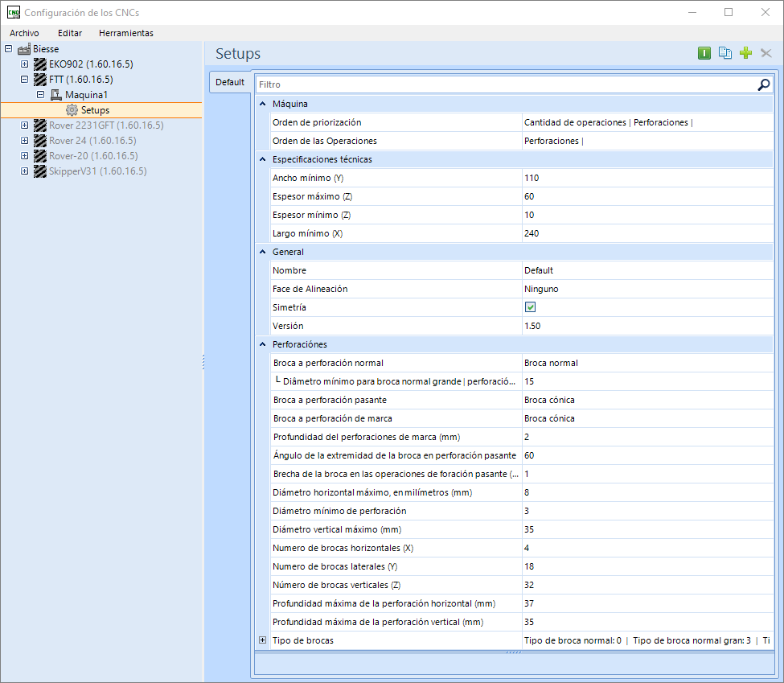Minimize the Configuración de los CNCs window
This screenshot has width=784, height=683.
(692, 13)
